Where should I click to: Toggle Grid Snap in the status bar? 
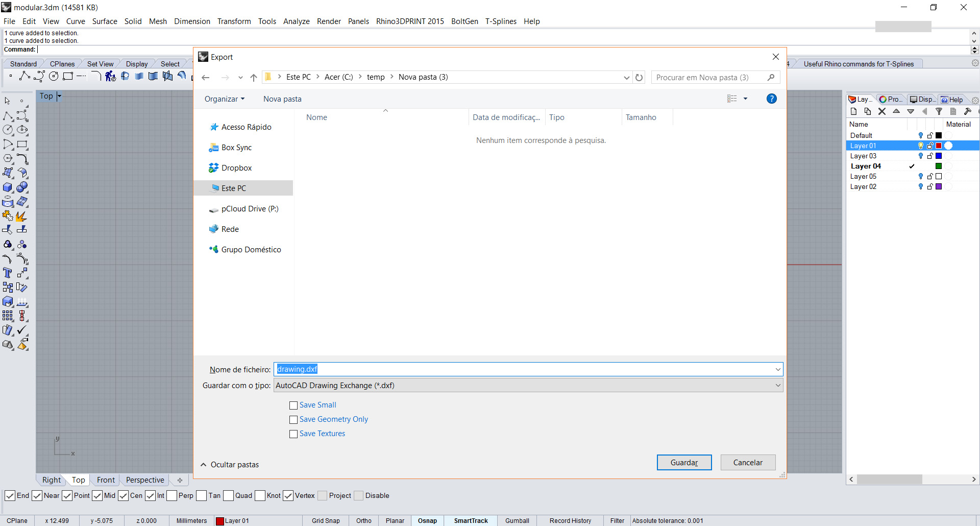coord(326,521)
